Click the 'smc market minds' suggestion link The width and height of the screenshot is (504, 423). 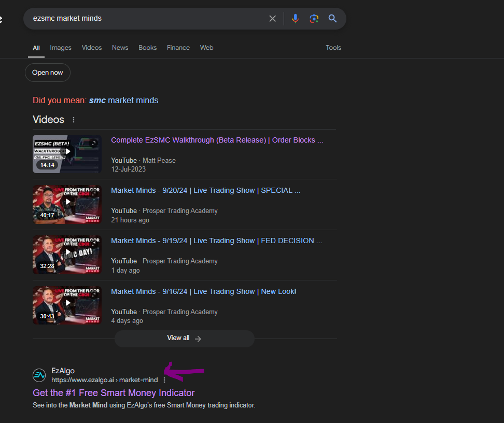point(124,100)
